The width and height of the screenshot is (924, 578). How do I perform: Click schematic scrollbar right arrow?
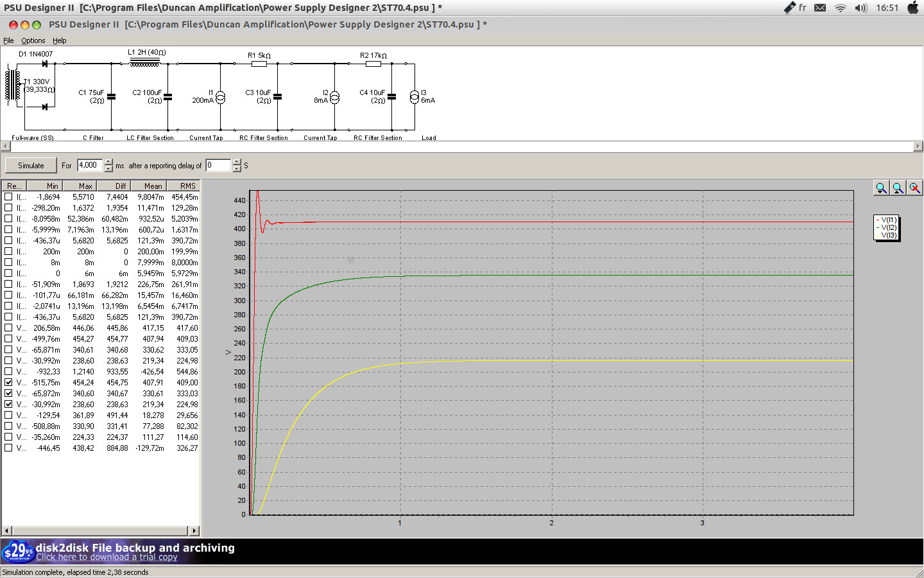click(x=918, y=146)
